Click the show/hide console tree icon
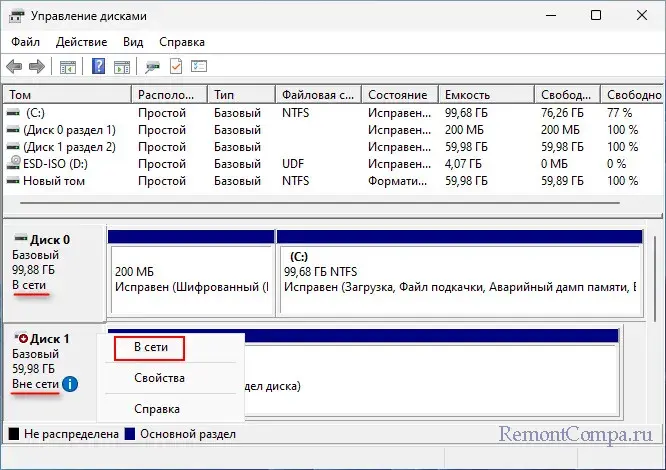 [x=68, y=67]
